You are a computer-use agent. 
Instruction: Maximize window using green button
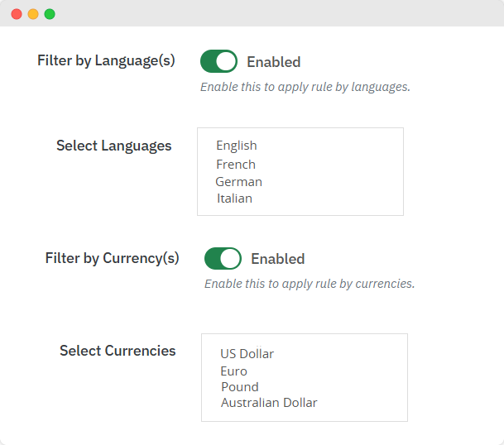point(50,14)
